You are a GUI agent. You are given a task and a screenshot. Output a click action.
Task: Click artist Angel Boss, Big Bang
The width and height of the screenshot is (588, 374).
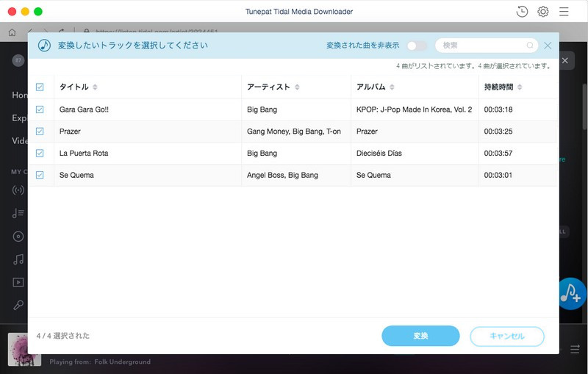tap(282, 175)
